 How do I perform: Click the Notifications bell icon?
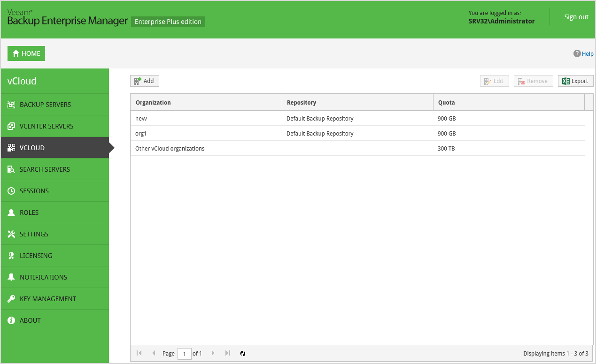(11, 277)
